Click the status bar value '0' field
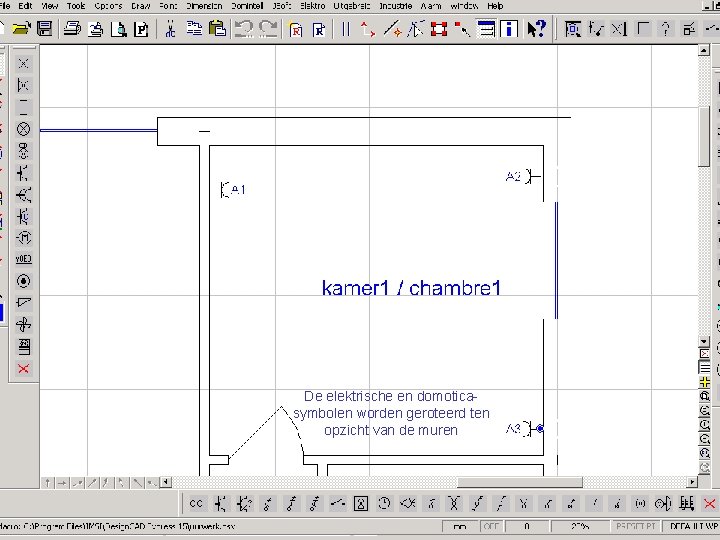The height and width of the screenshot is (540, 720). 526,526
